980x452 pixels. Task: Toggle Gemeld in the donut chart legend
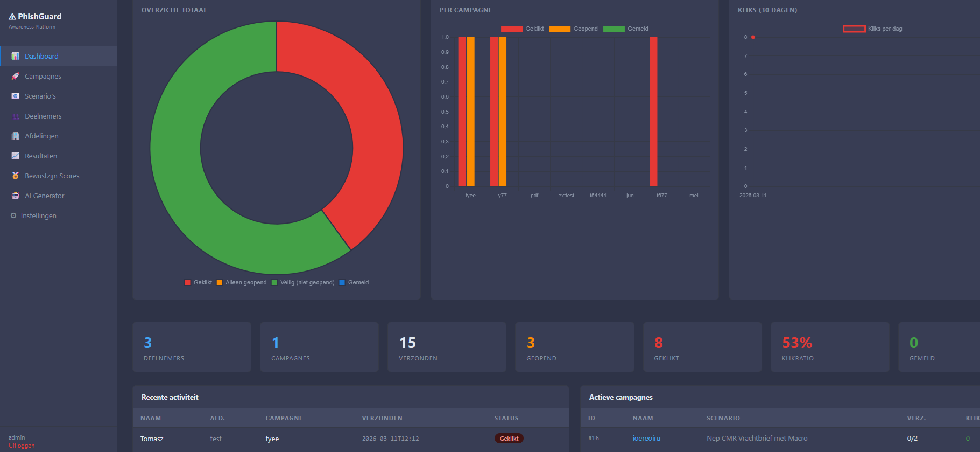354,282
